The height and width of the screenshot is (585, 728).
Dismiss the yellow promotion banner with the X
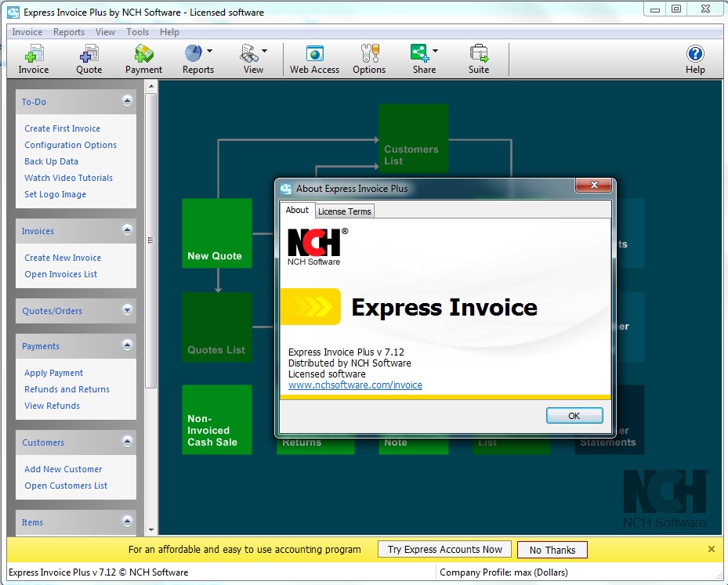tap(711, 549)
